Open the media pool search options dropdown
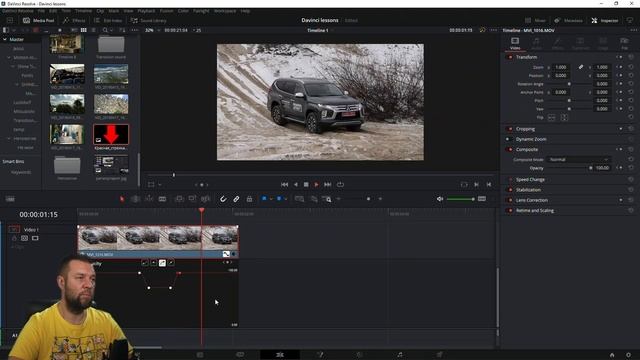Screen dimensions: 640x360 pos(111,30)
